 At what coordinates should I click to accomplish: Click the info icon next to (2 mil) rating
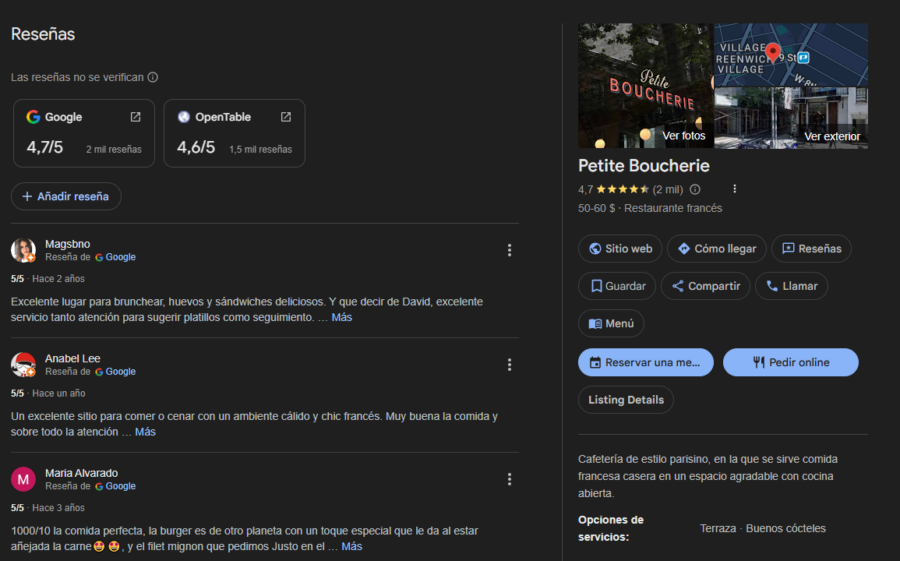tap(695, 189)
